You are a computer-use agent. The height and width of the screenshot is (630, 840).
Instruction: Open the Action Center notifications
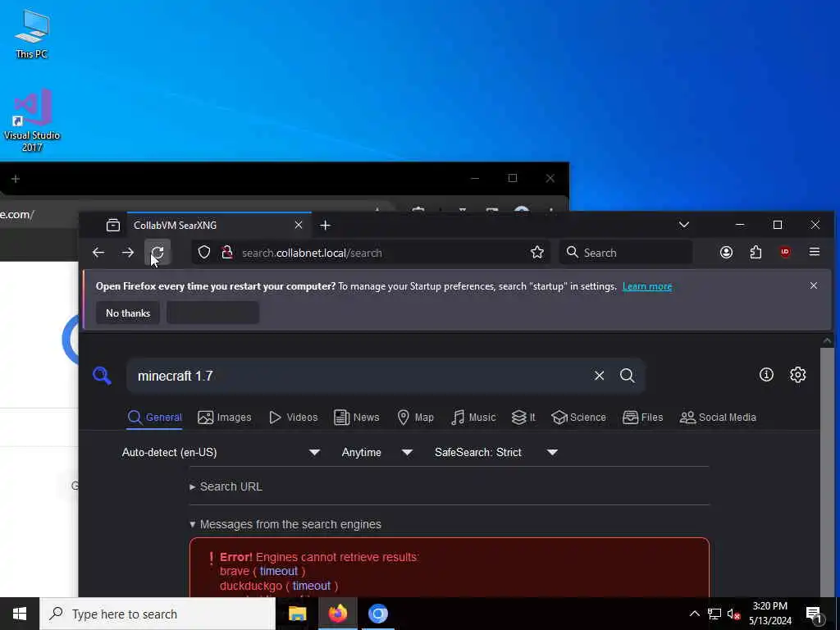[815, 614]
